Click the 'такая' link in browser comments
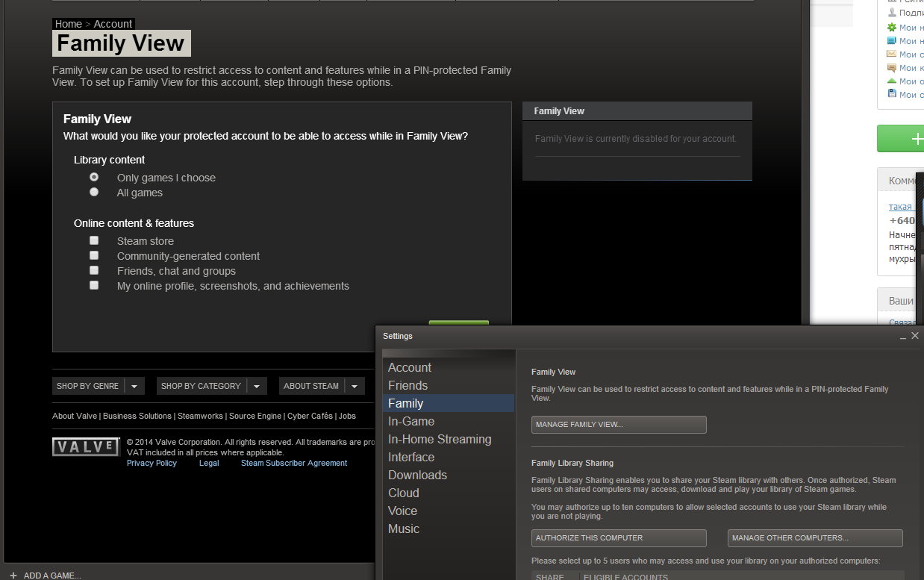924x580 pixels. pos(900,207)
